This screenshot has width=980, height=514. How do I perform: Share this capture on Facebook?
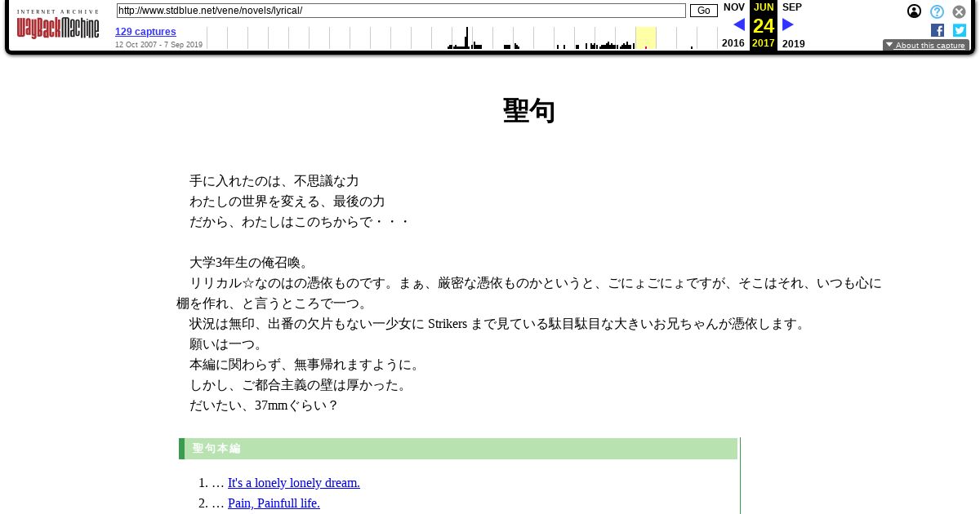click(x=938, y=30)
